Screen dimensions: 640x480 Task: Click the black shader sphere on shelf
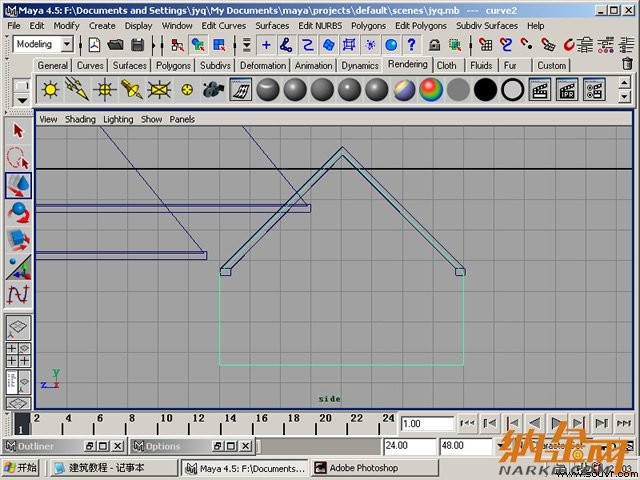tap(485, 89)
